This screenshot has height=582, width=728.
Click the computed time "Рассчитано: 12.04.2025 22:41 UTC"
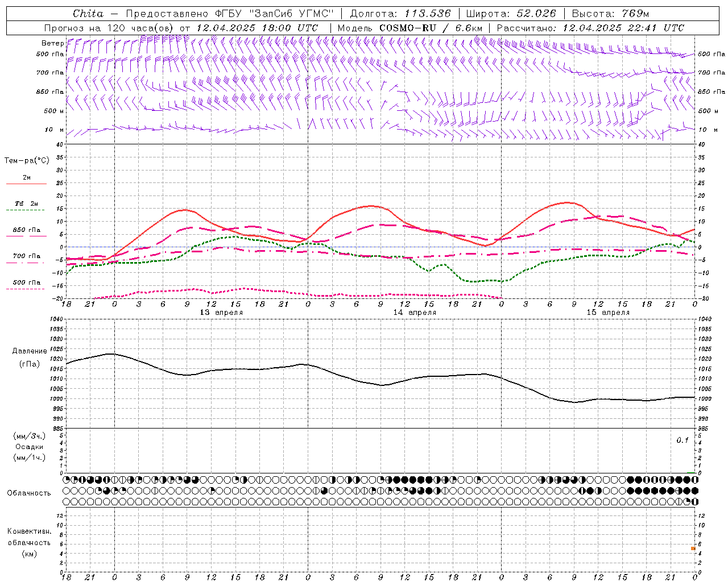coord(590,28)
